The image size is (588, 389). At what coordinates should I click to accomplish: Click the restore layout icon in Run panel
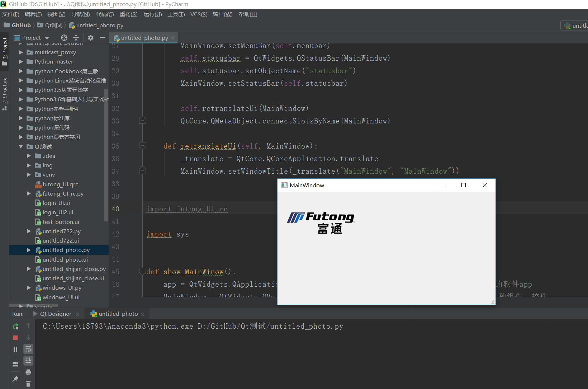pos(15,364)
